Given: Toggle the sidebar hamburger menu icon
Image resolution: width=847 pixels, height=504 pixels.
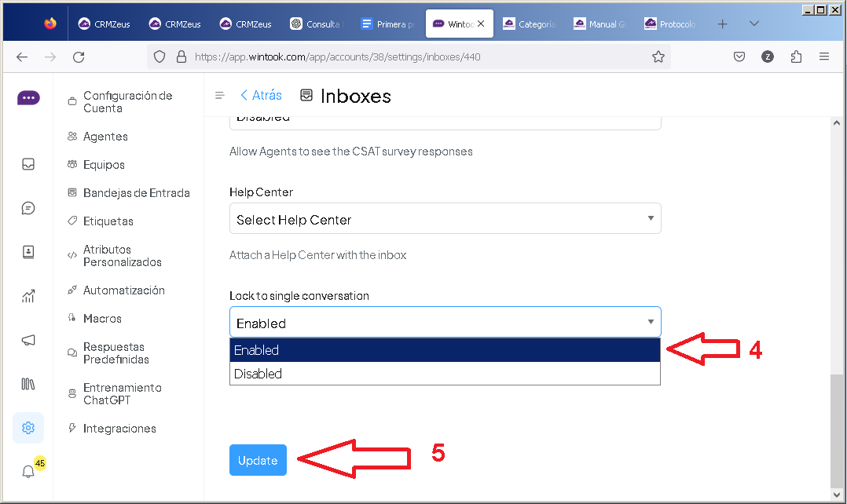Looking at the screenshot, I should pos(220,95).
